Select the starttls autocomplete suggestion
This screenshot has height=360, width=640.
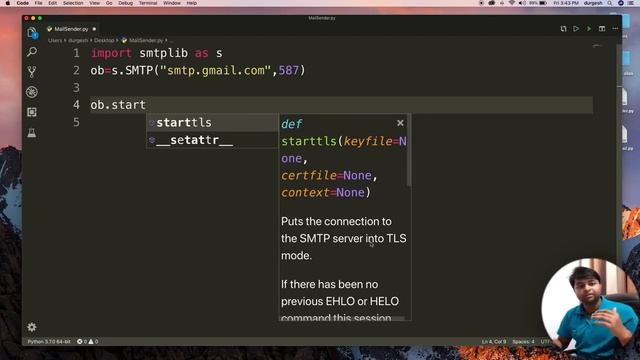(x=212, y=122)
